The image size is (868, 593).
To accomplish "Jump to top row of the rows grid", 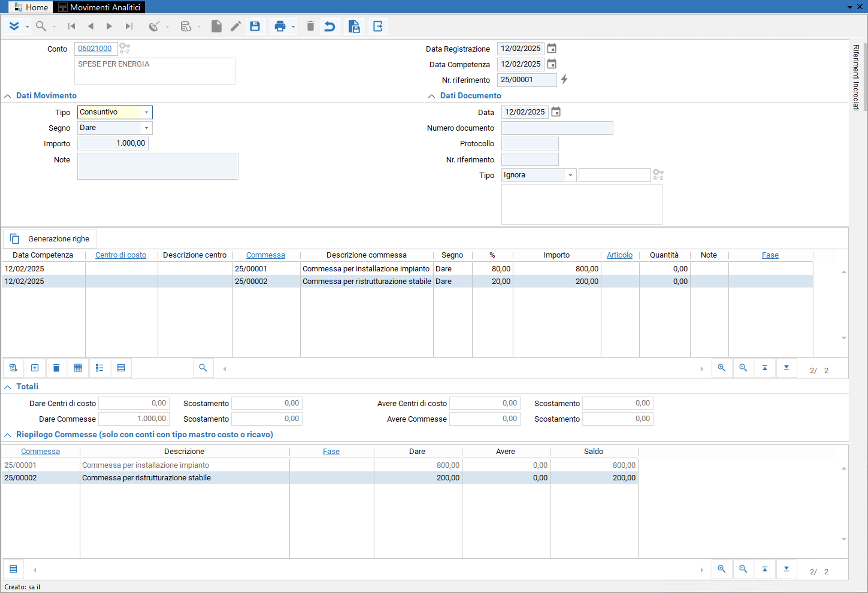I will tap(765, 368).
